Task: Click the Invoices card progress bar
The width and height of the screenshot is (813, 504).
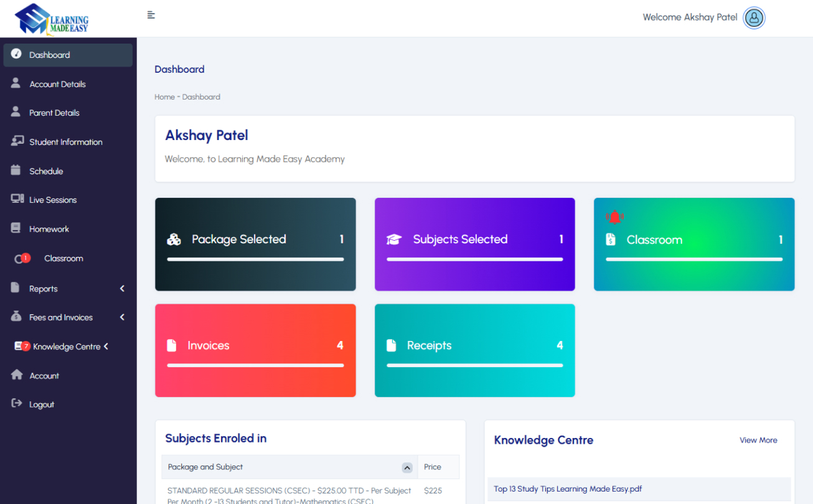Action: pyautogui.click(x=255, y=365)
